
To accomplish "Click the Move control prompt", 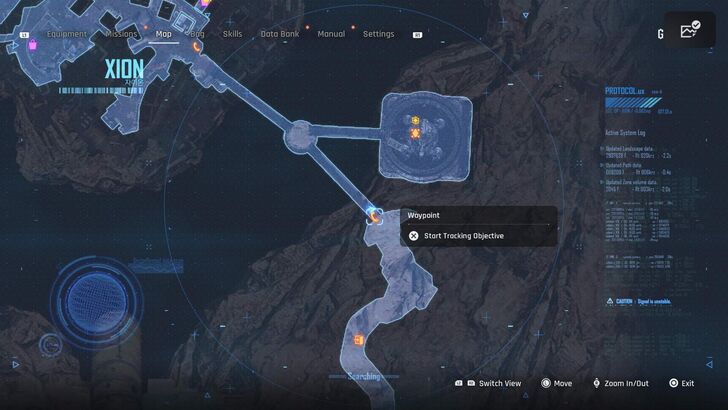I will pos(556,383).
